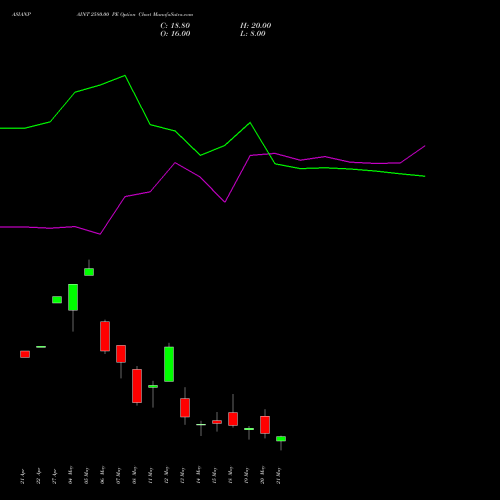Click the '22 Apr' date label
This screenshot has width=500, height=500.
click(x=38, y=476)
